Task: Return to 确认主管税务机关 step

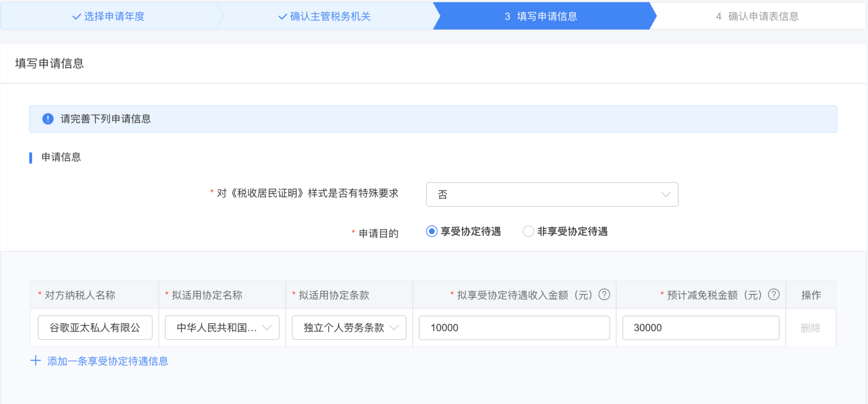Action: coord(330,17)
